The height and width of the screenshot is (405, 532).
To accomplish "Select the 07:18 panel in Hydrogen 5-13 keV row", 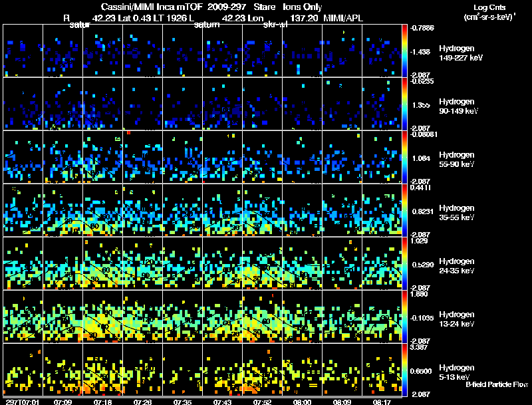I will tap(103, 370).
